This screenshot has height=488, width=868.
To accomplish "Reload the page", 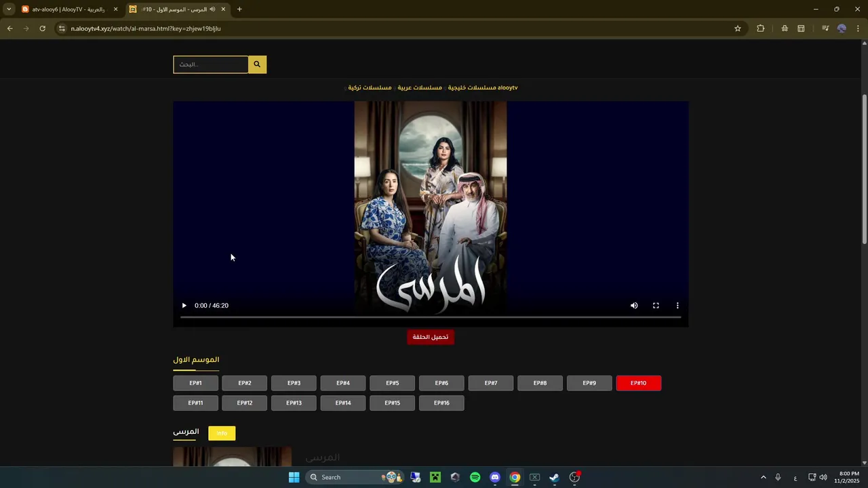I will coord(42,28).
